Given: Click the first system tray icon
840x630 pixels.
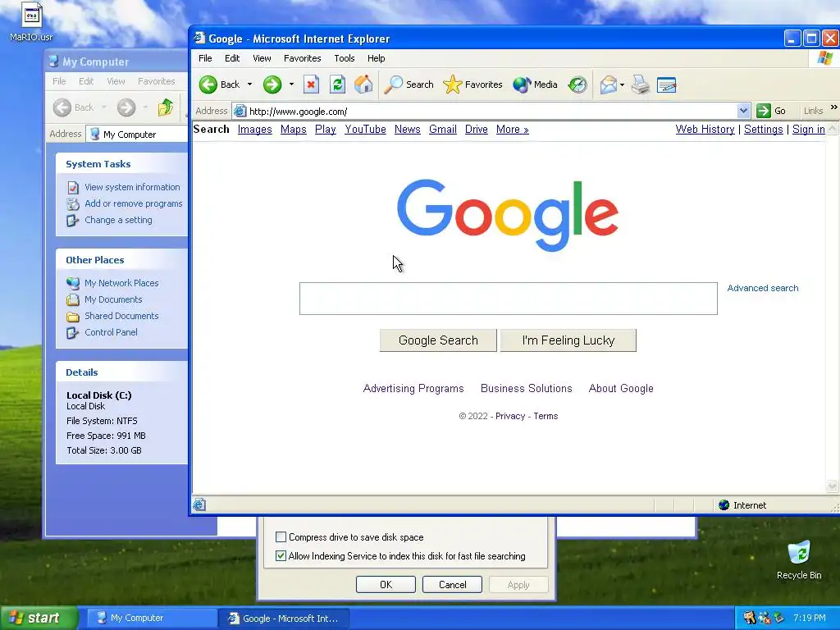Looking at the screenshot, I should click(749, 618).
